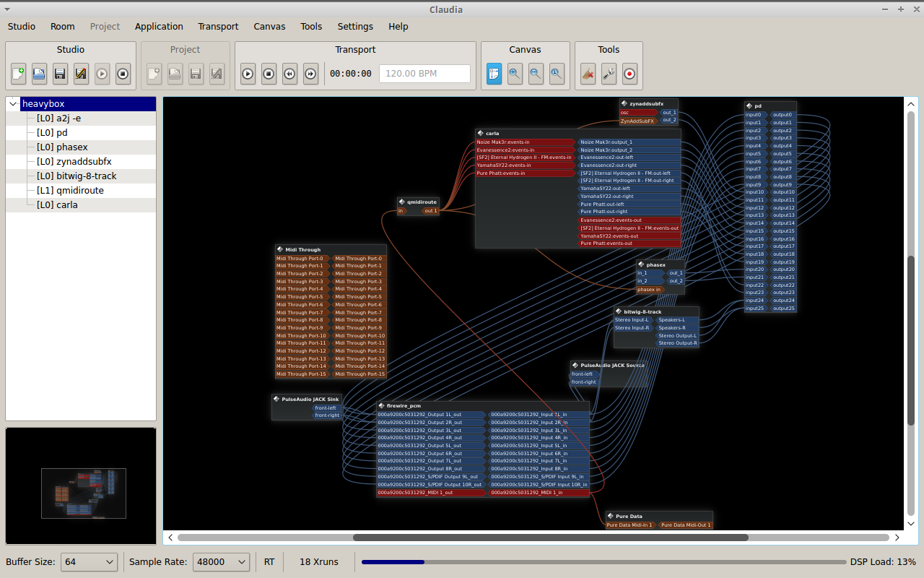This screenshot has height=578, width=924.
Task: Click the DSP Load progress bar
Action: click(x=603, y=562)
